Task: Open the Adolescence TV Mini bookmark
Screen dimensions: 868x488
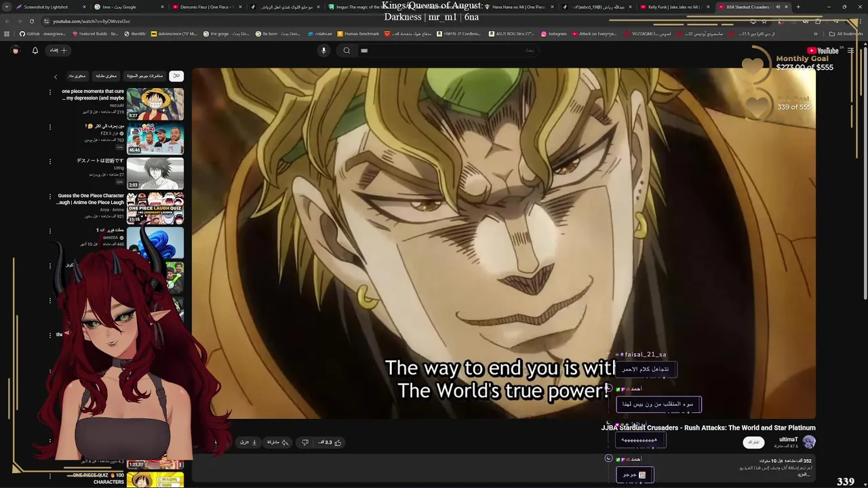Action: click(174, 34)
